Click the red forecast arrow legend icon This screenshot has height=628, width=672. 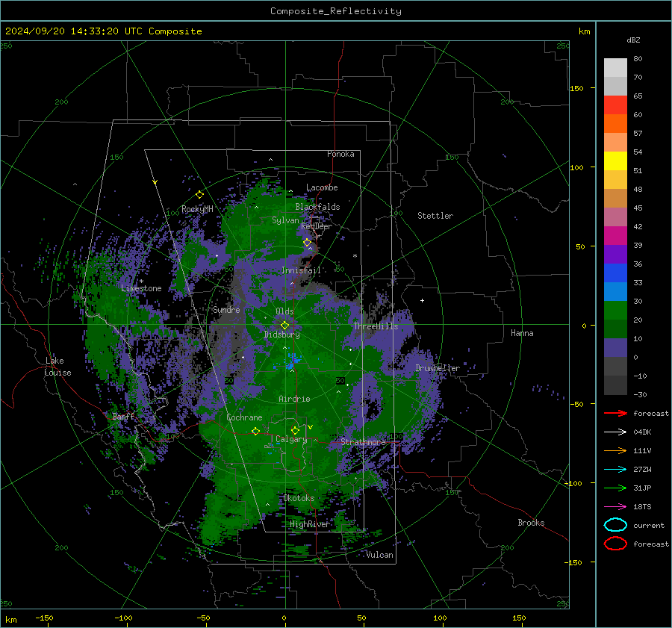pyautogui.click(x=615, y=413)
